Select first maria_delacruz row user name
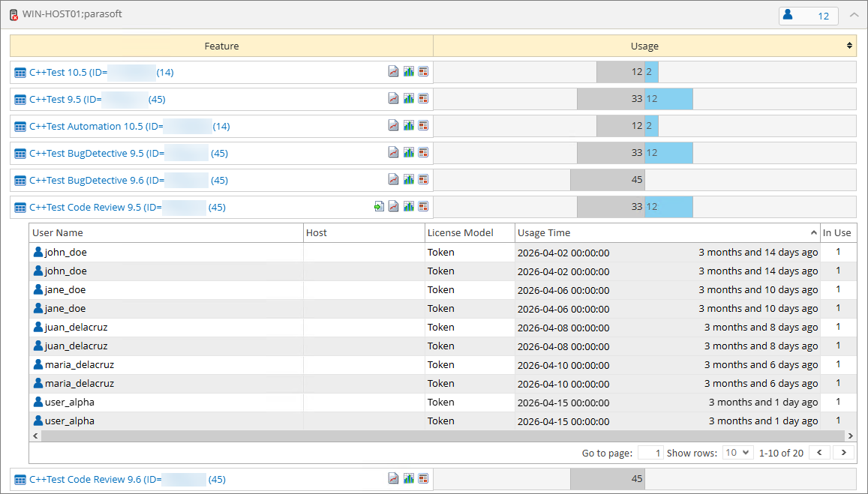The height and width of the screenshot is (494, 868). [80, 365]
